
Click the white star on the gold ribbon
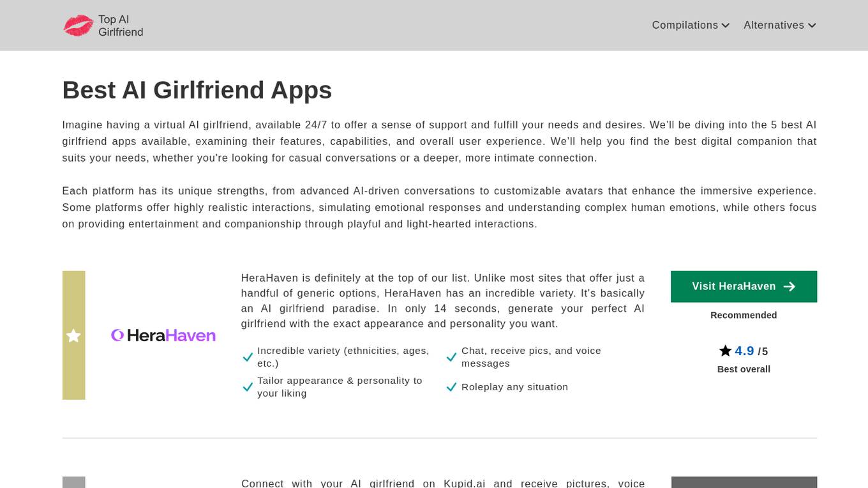coord(73,335)
